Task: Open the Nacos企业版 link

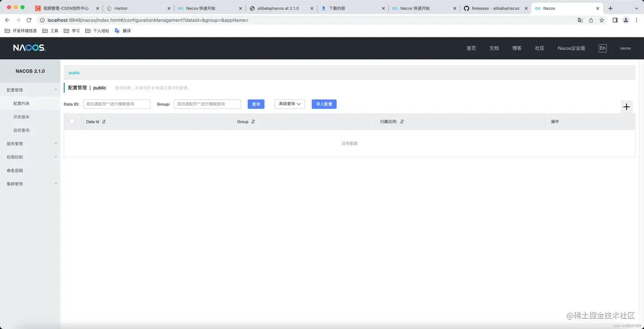Action: click(x=572, y=48)
